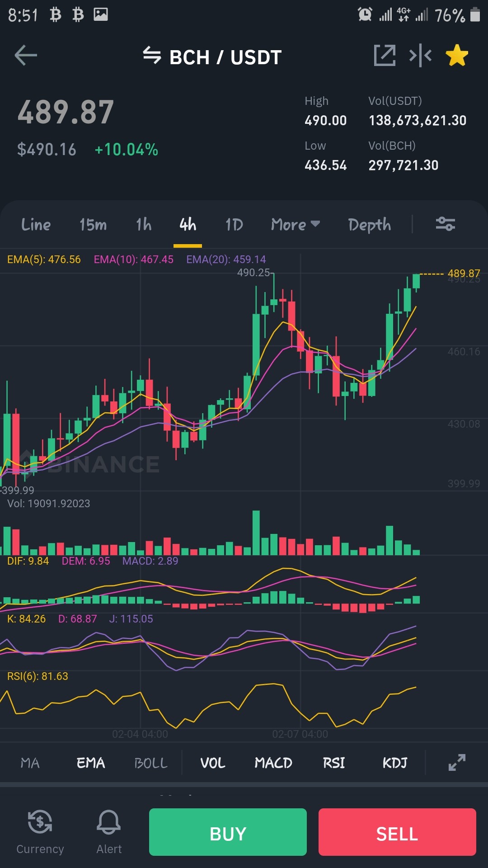Open the Depth chart tab
488x868 pixels.
(x=370, y=225)
